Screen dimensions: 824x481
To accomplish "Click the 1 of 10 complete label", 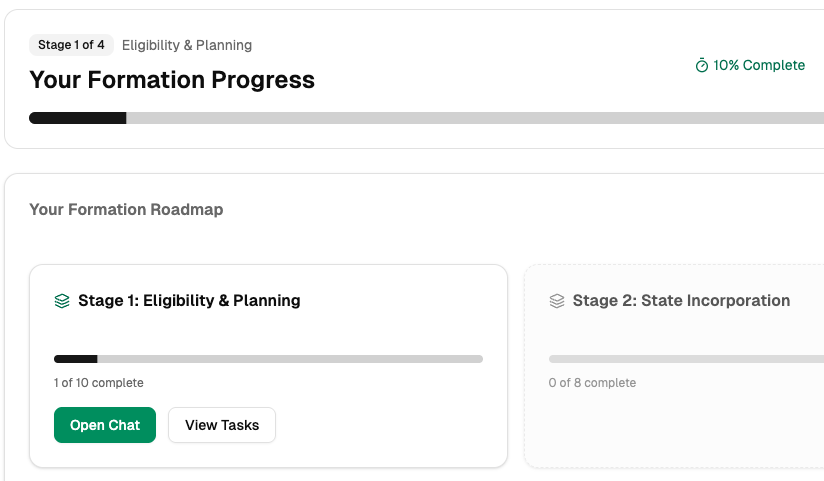I will point(98,383).
